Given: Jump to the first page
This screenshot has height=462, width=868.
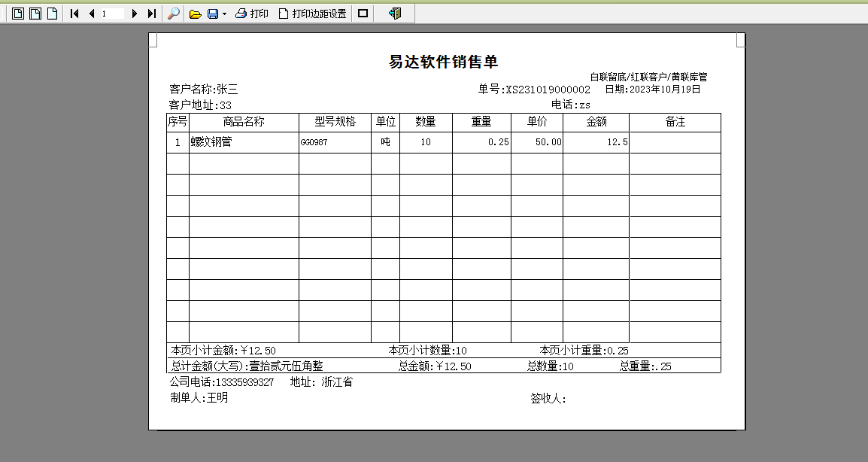Looking at the screenshot, I should pyautogui.click(x=73, y=13).
